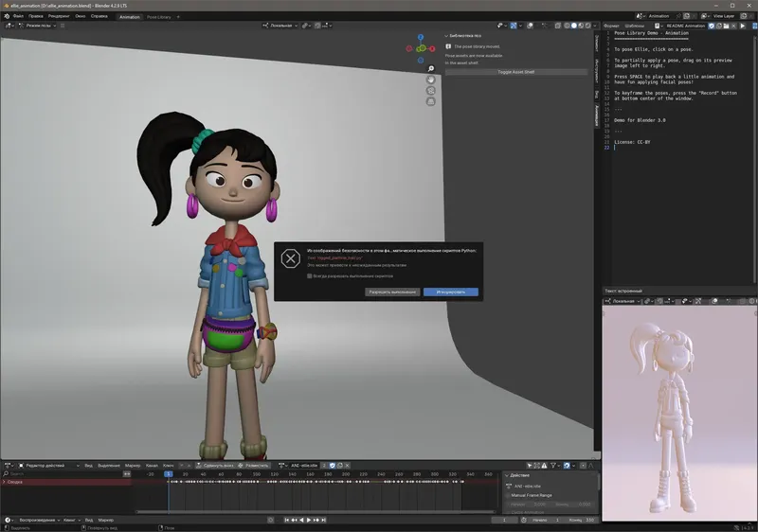Click the zoom magnifier icon in viewport
This screenshot has width=758, height=532.
coord(431,69)
